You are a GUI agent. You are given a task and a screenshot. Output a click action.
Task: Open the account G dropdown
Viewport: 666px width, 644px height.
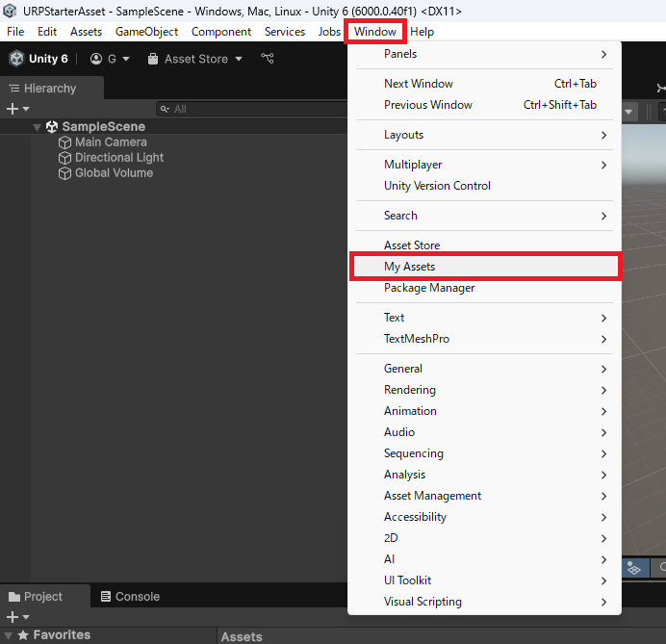(x=110, y=59)
